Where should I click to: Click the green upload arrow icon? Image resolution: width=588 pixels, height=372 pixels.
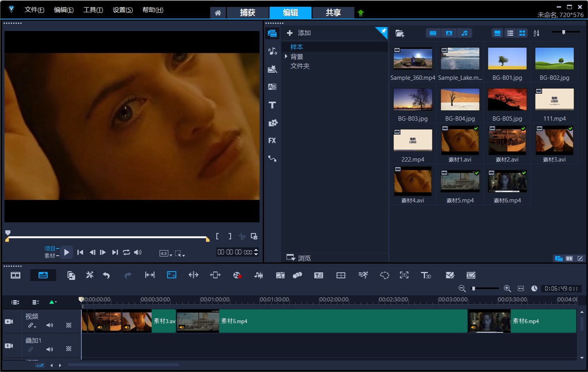click(x=361, y=13)
